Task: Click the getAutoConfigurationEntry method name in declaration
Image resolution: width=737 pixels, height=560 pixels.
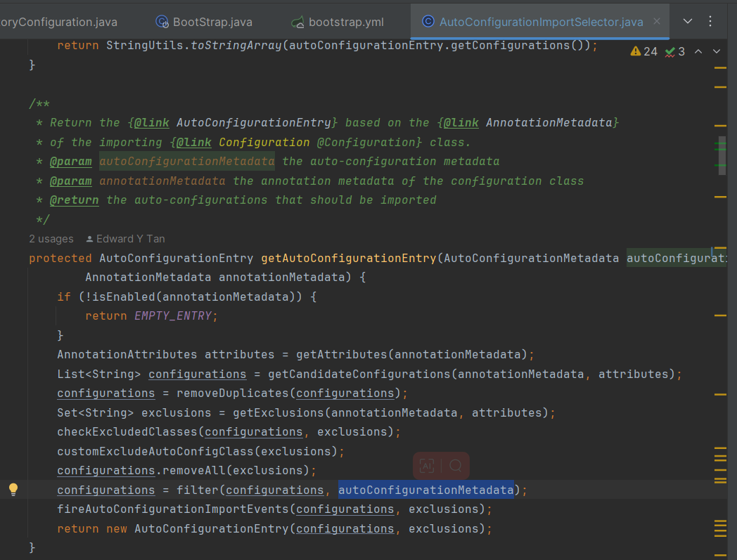Action: coord(348,258)
